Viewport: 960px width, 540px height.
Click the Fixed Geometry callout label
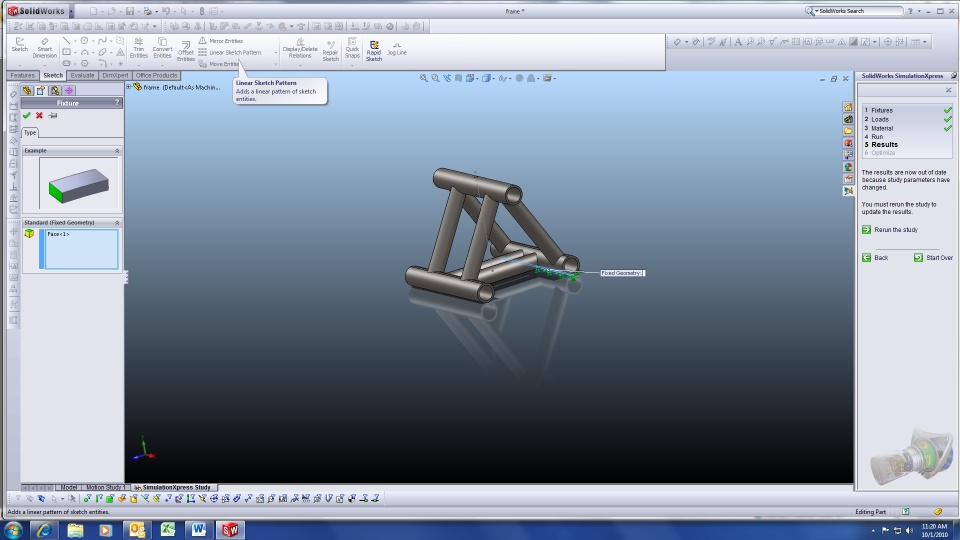622,273
